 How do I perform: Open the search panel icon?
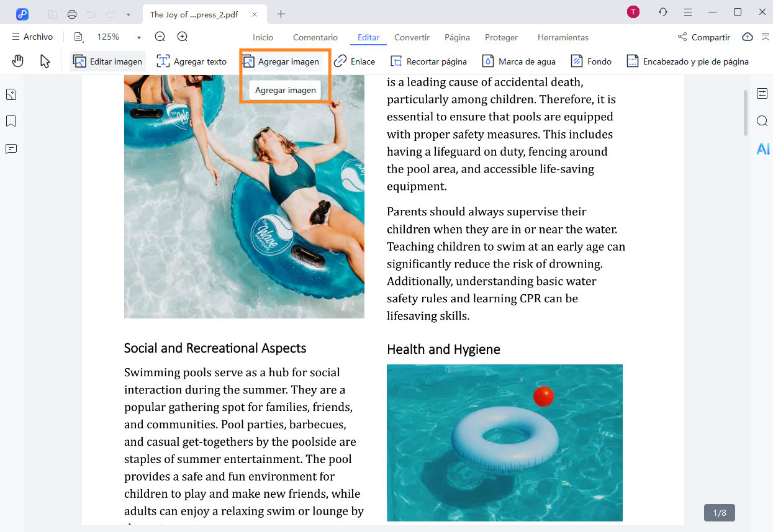[762, 121]
